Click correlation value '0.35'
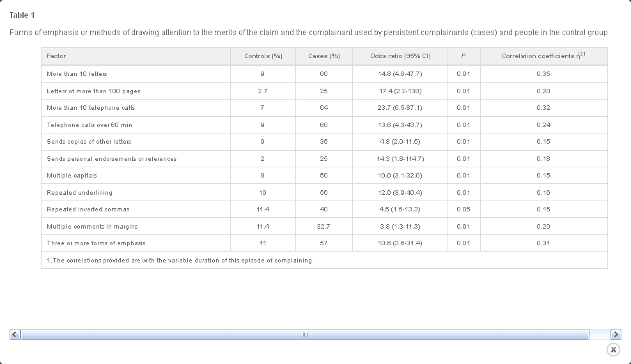 [543, 74]
